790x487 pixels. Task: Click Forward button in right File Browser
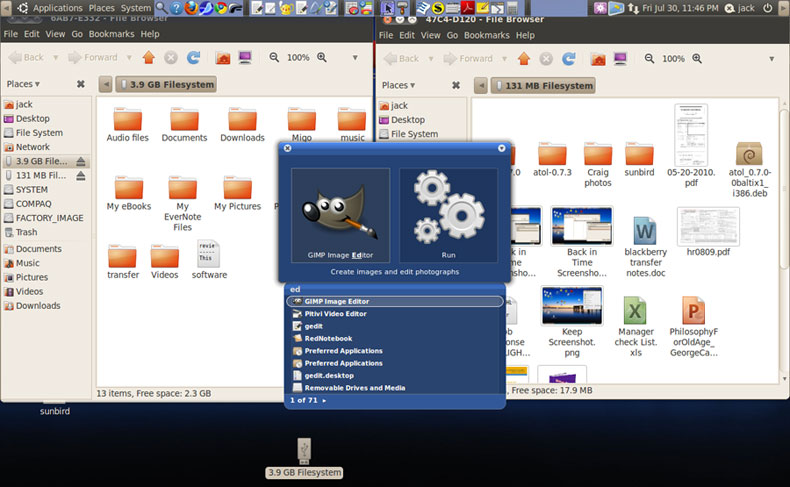468,59
